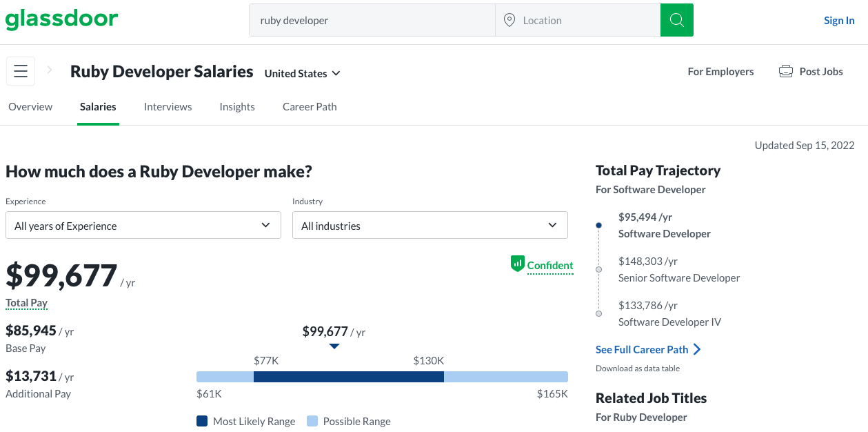Switch to the Interviews tab
The width and height of the screenshot is (868, 432).
pyautogui.click(x=168, y=106)
